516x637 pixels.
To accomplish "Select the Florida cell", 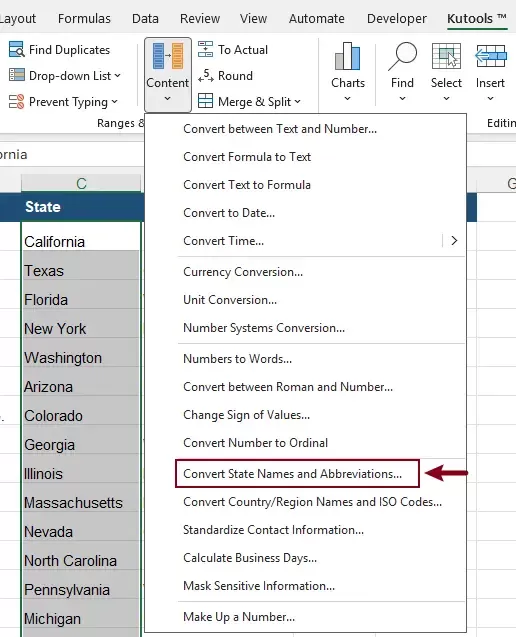I will coord(81,295).
